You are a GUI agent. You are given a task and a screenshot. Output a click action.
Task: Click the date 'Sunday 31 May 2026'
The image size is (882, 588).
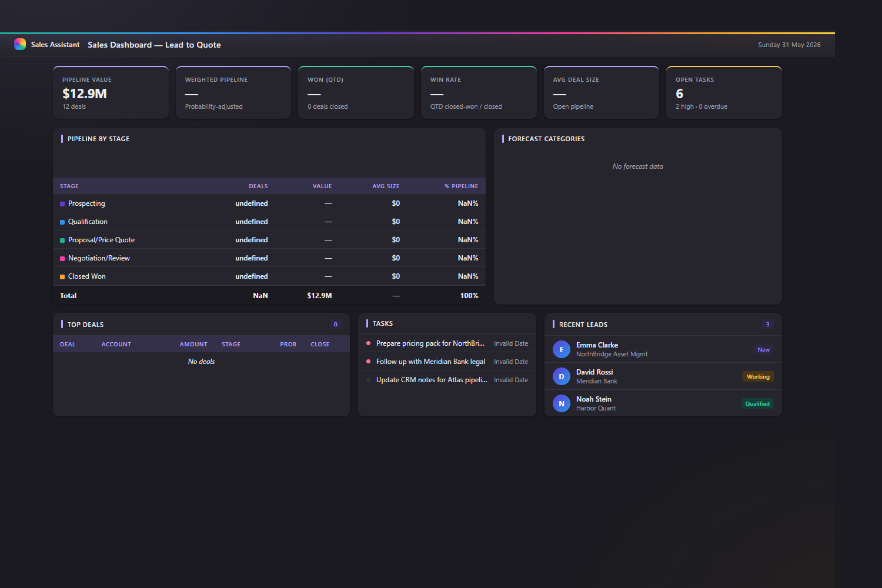789,45
